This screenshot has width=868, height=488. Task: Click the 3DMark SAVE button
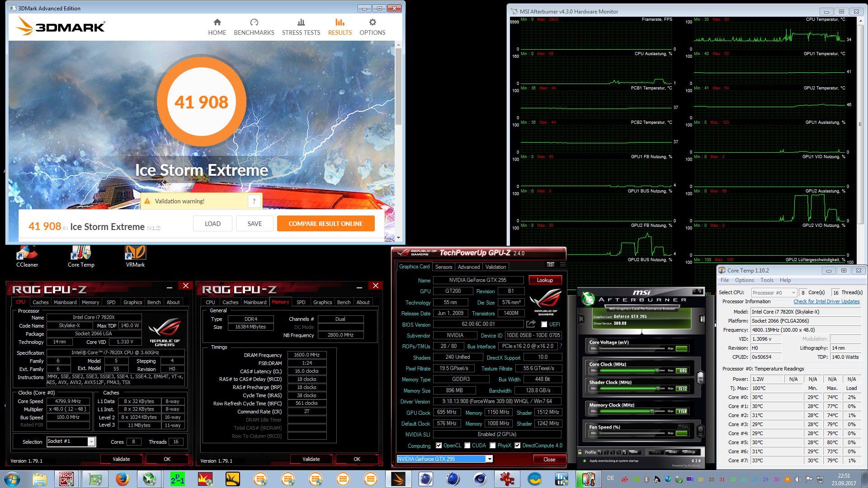click(255, 224)
